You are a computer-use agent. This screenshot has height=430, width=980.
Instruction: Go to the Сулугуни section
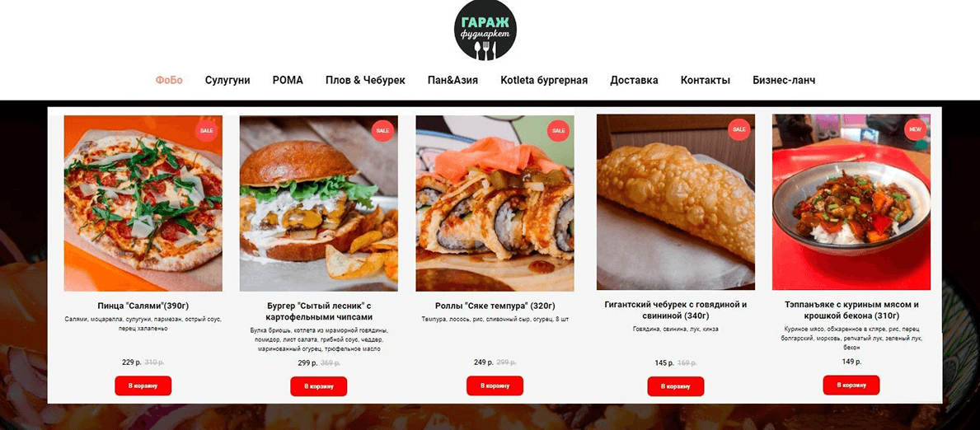(x=227, y=80)
